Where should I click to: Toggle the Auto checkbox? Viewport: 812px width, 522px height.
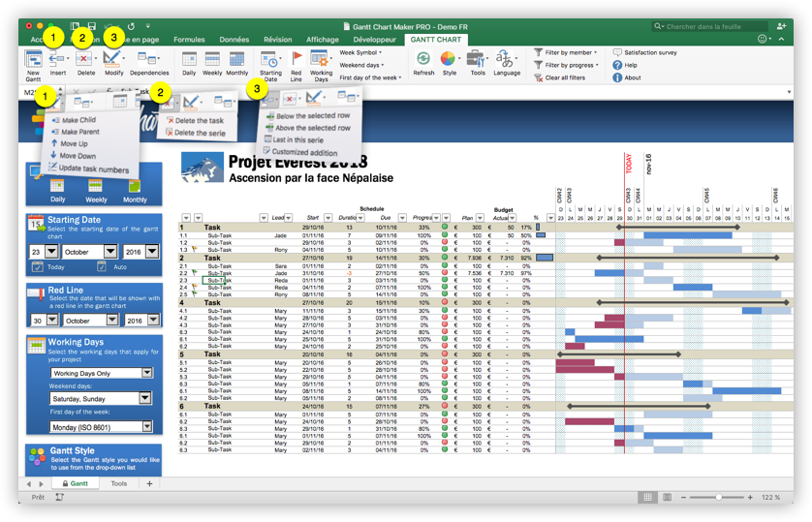click(x=102, y=267)
